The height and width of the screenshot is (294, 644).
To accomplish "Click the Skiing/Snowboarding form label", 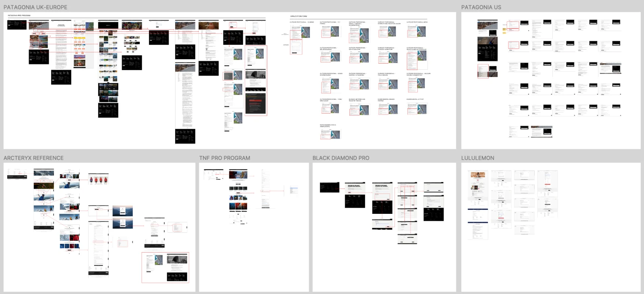I will [331, 75].
